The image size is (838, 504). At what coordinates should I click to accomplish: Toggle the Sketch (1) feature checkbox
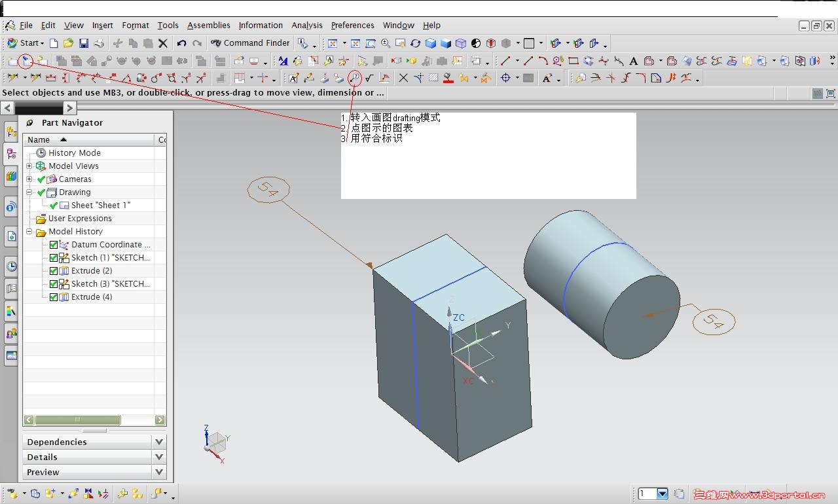54,258
